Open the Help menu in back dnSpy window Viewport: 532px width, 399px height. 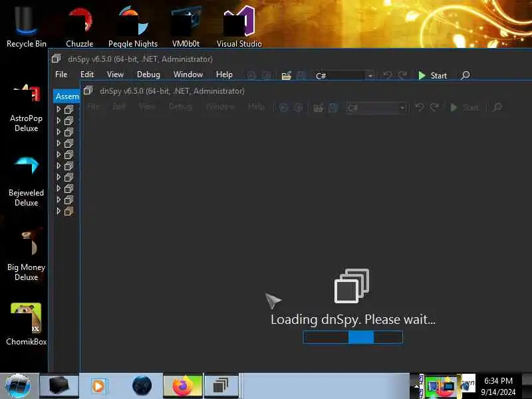[224, 74]
